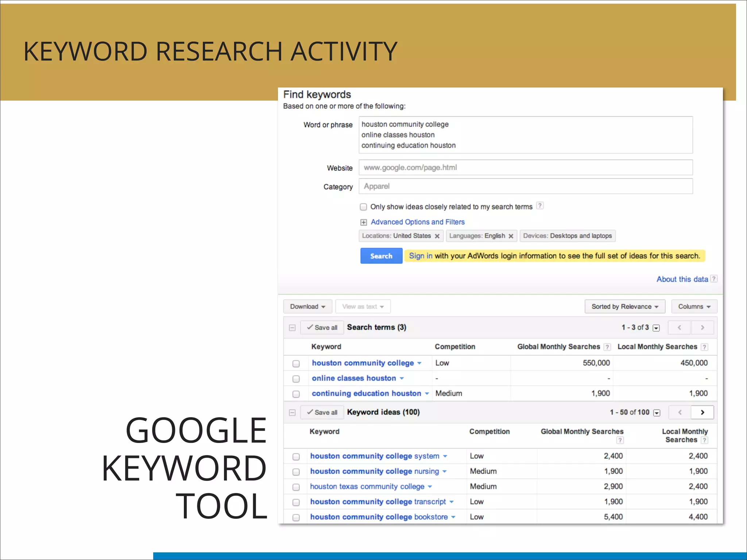Click the Category input field
The image size is (747, 560).
526,186
